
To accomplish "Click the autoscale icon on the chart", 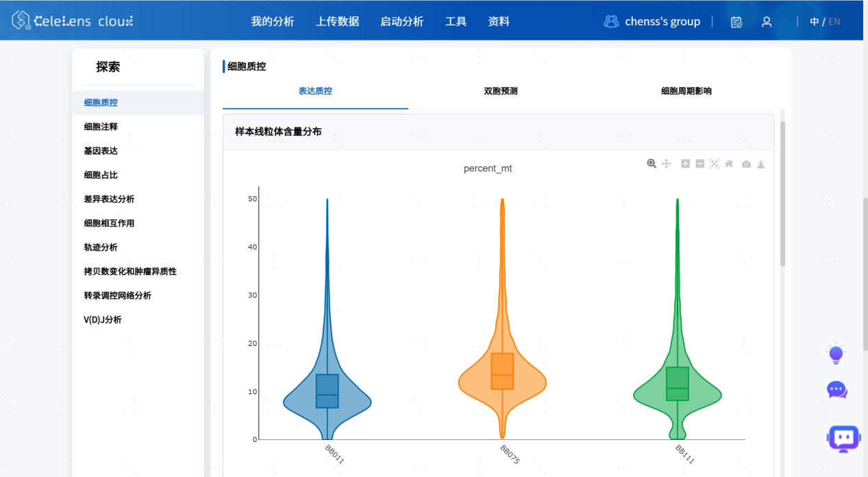I will pyautogui.click(x=715, y=164).
